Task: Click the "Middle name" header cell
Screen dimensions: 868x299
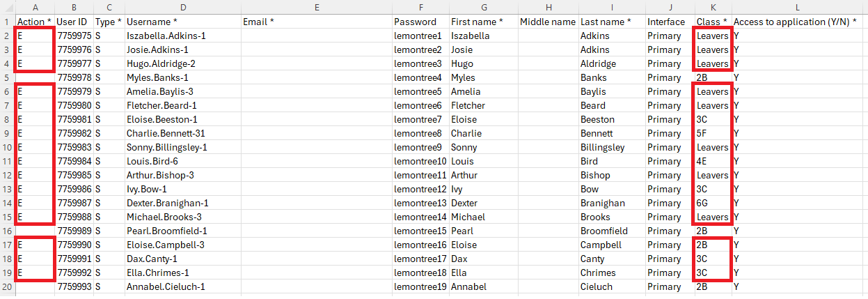Action: 548,22
